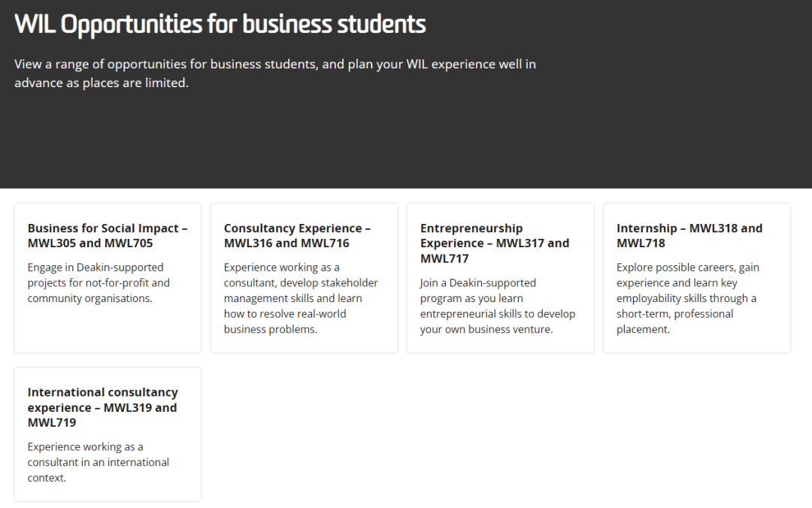Click the WIL Opportunities for business students heading
This screenshot has width=812, height=508.
tap(220, 25)
